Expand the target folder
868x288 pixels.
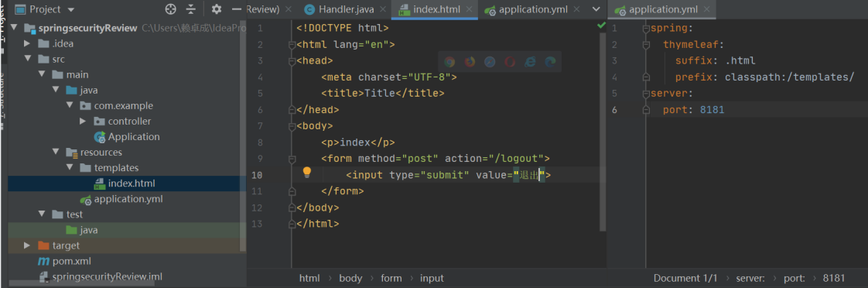click(27, 245)
